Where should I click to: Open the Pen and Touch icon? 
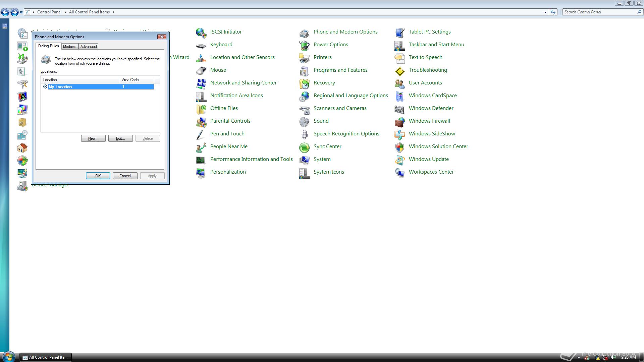201,134
